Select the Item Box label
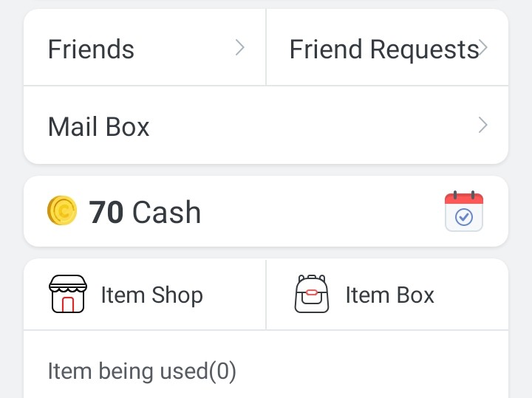 389,295
